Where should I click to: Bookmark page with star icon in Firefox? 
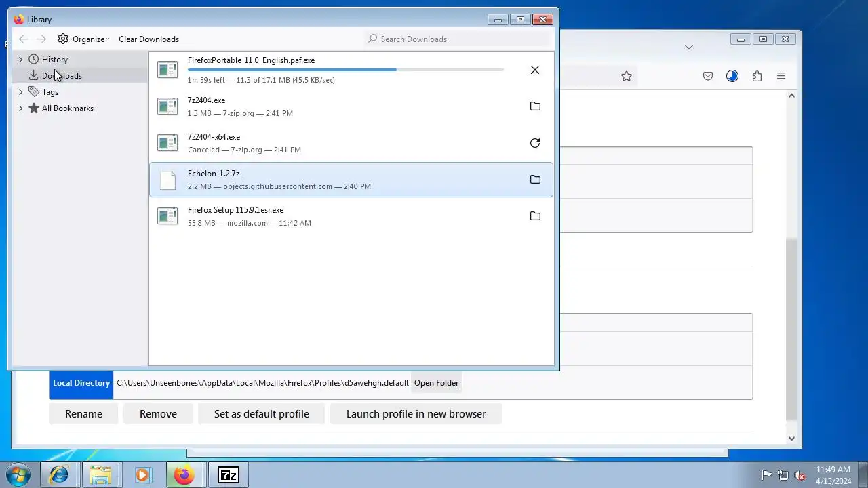point(627,77)
